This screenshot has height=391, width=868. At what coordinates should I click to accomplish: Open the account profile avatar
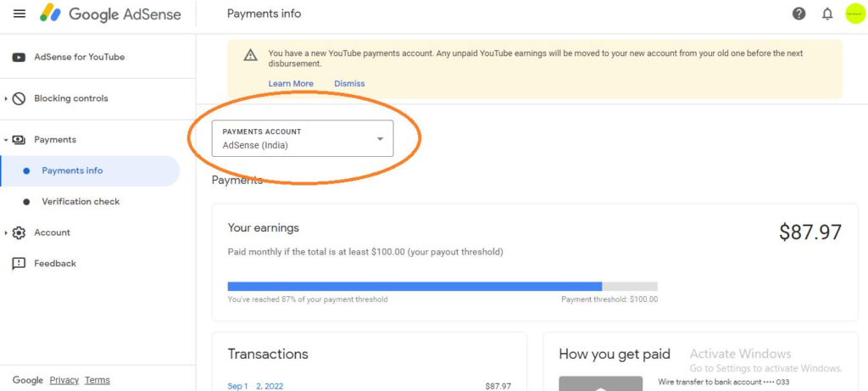(854, 14)
